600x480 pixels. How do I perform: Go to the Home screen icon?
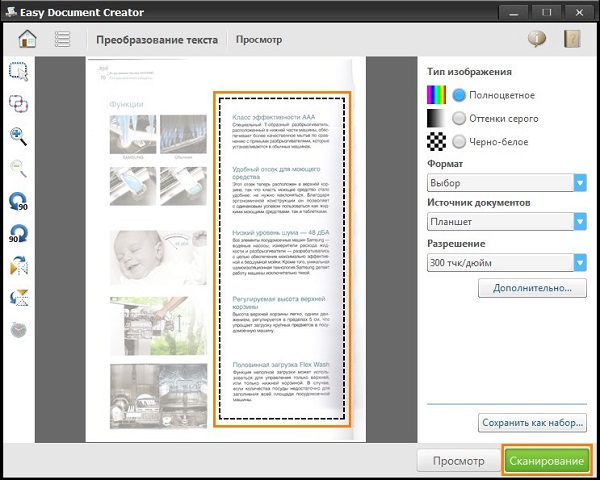28,40
